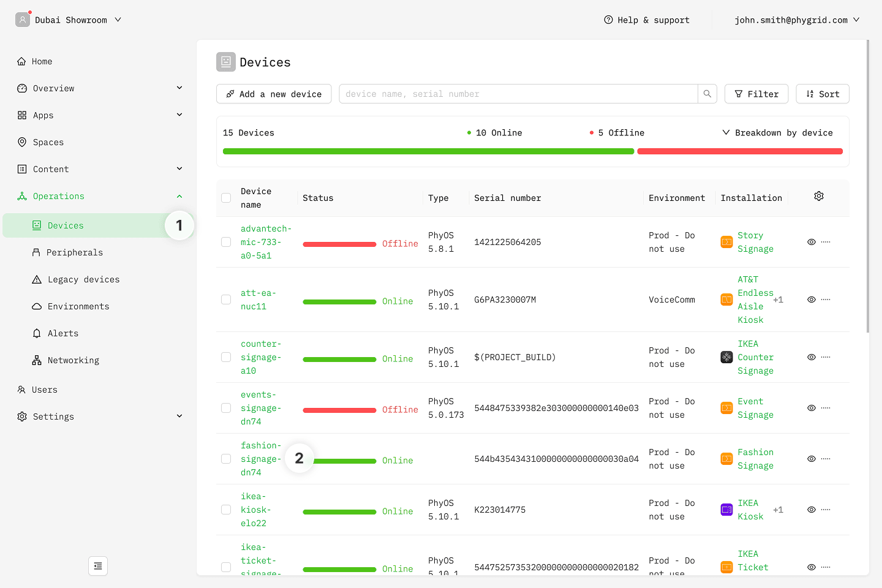
Task: Go to Peripherals in sidebar
Action: pyautogui.click(x=75, y=252)
